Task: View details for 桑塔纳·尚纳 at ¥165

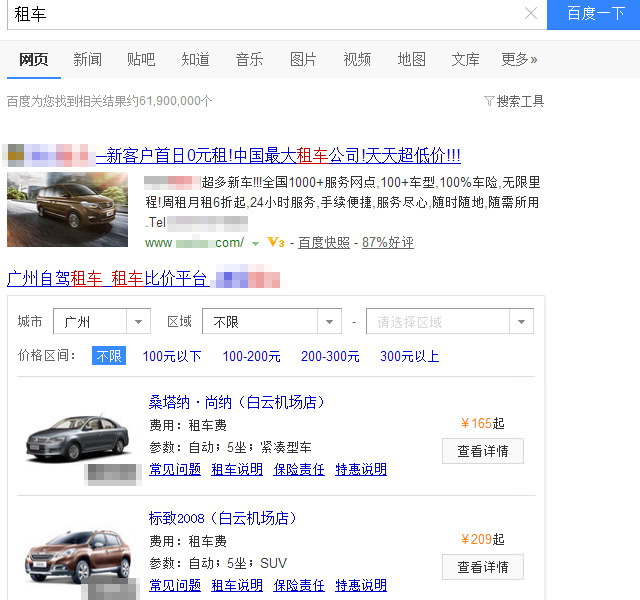Action: click(482, 451)
